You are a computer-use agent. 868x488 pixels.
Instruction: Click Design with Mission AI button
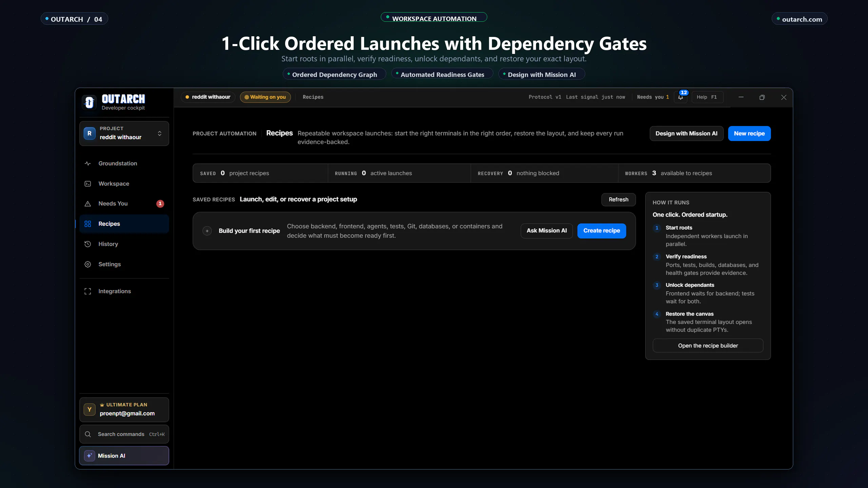point(686,134)
